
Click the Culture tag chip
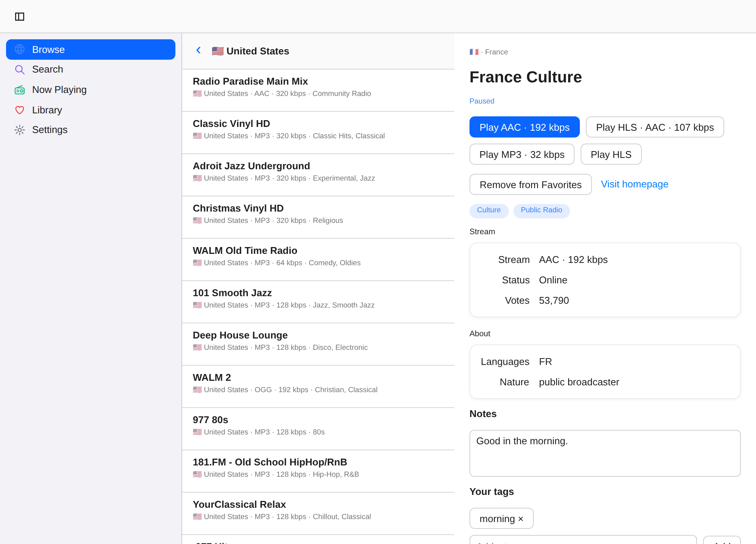[x=489, y=210]
